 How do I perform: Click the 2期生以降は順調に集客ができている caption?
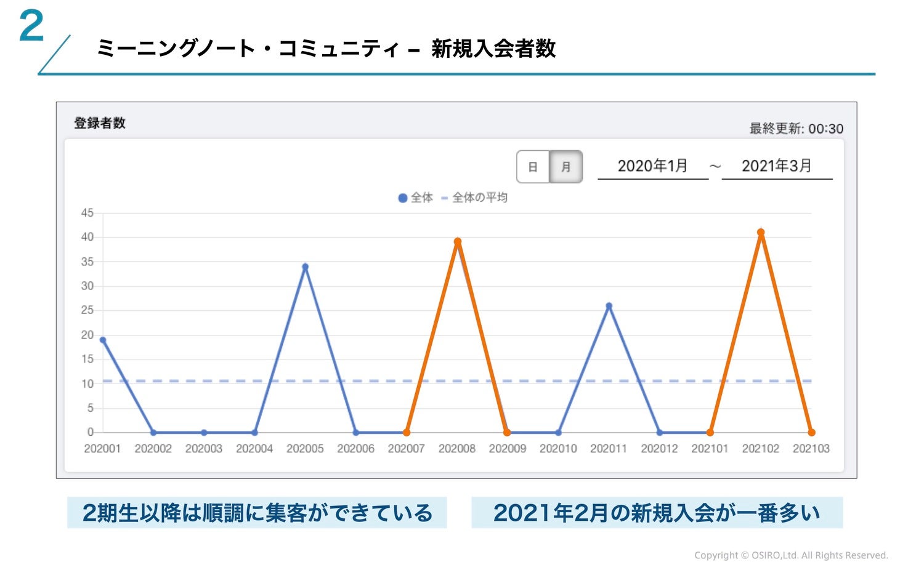(x=257, y=513)
